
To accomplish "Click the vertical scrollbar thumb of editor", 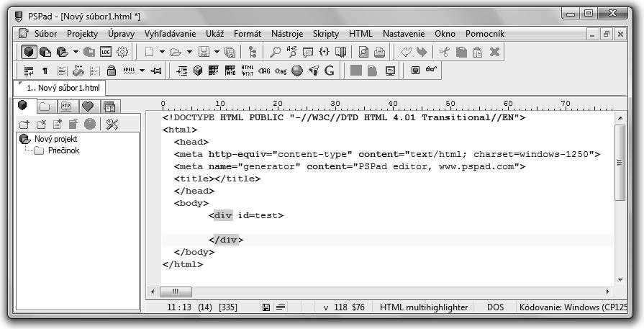I will (x=620, y=163).
